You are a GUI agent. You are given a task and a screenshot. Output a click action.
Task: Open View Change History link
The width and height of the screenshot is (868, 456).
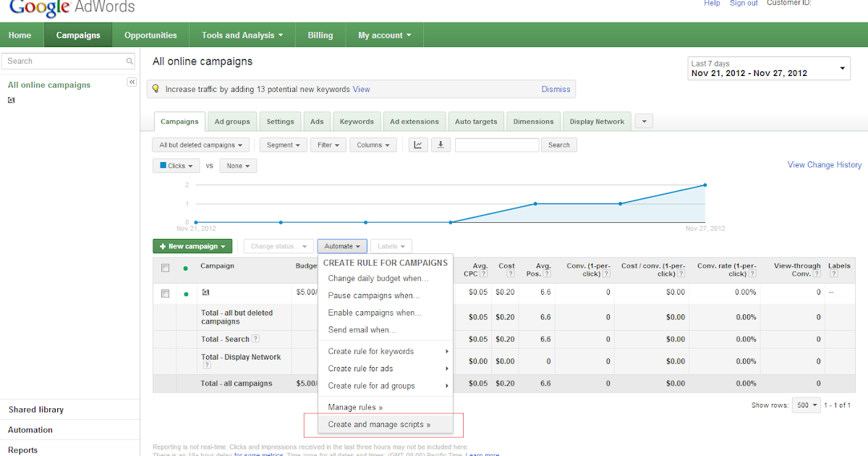tap(824, 165)
